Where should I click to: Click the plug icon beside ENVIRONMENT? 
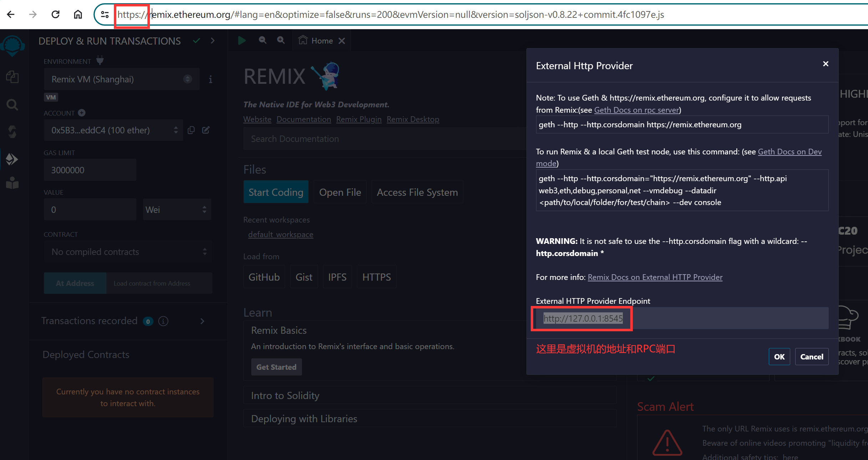click(x=100, y=61)
